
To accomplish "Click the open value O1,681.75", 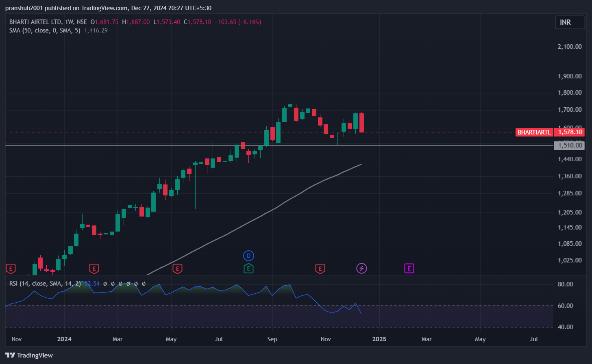I will coord(104,22).
